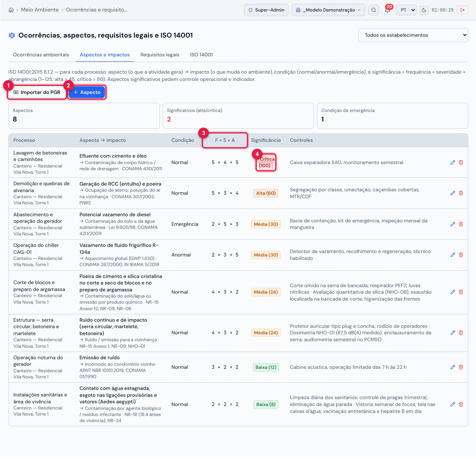The image size is (476, 457).
Task: Edit the Operação noturna do gerador row
Action: coord(453,367)
